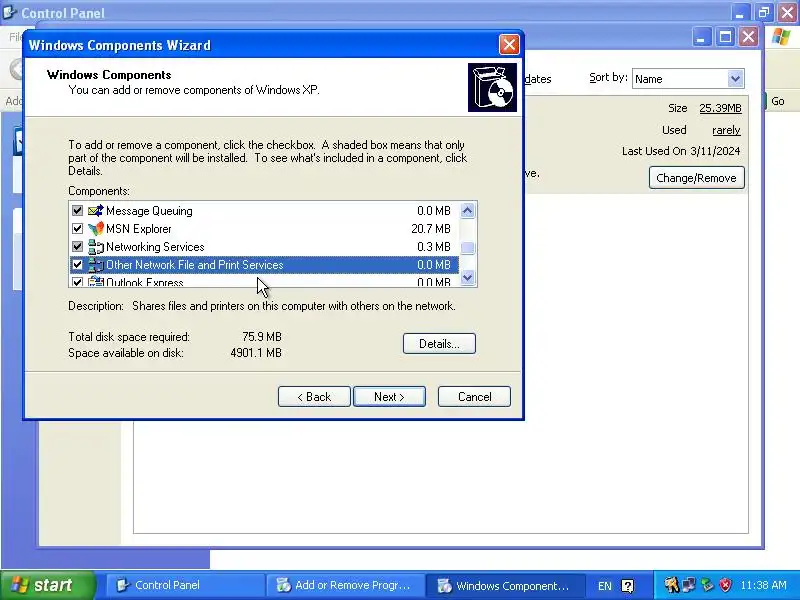Open the Start menu

pyautogui.click(x=48, y=585)
